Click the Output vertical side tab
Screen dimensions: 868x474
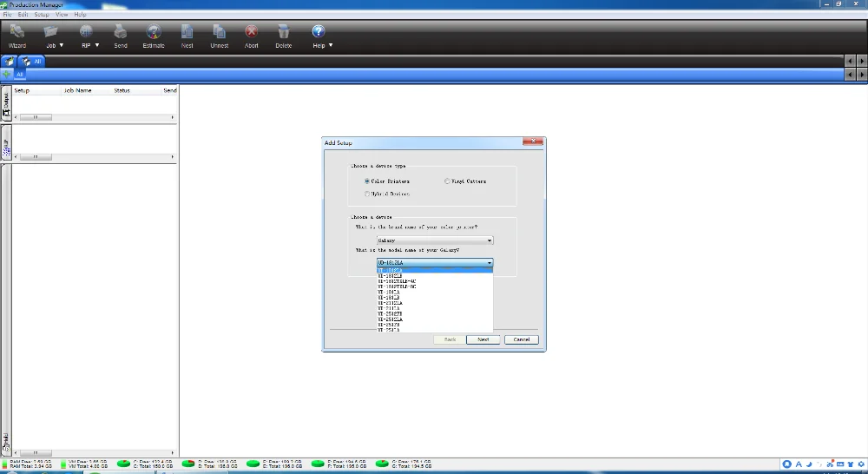6,104
